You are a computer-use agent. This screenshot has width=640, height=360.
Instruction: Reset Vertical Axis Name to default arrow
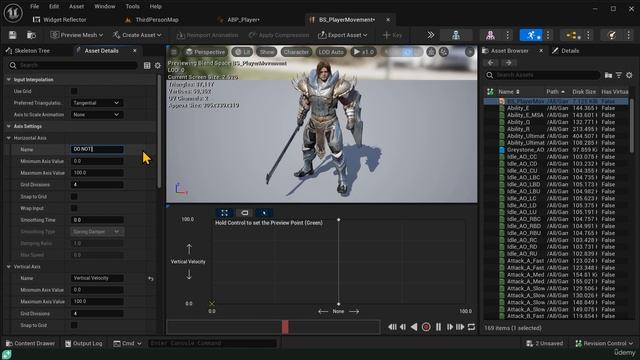[x=151, y=278]
